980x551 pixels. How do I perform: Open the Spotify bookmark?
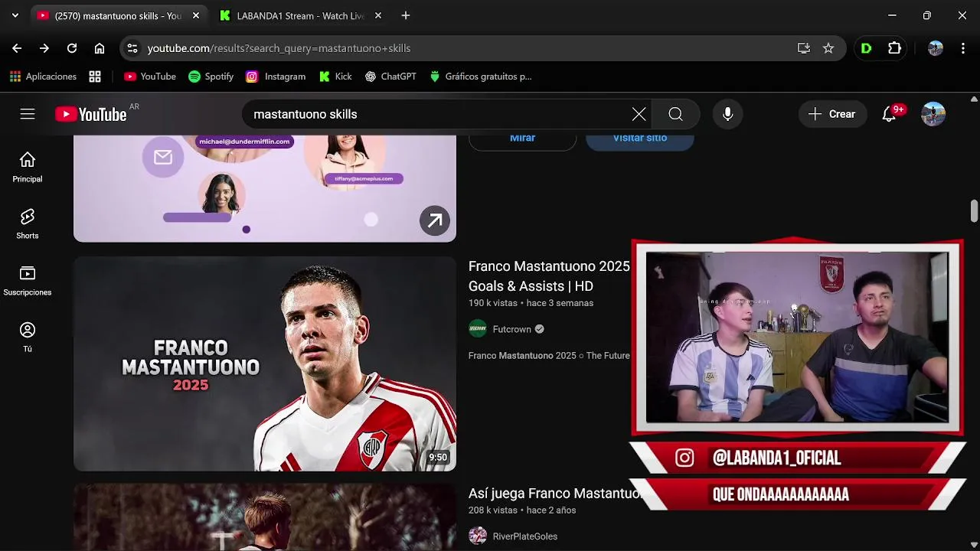point(211,77)
